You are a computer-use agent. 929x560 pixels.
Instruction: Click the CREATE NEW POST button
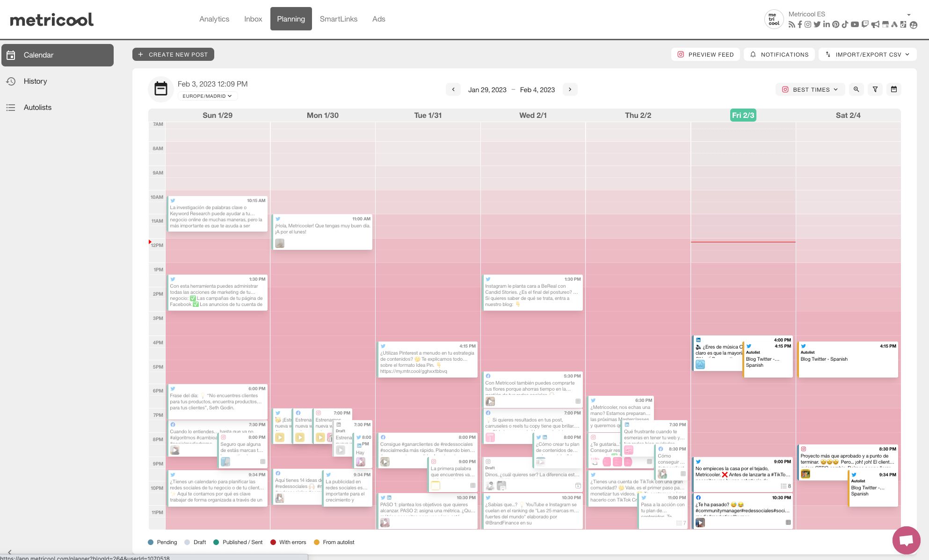click(x=173, y=54)
